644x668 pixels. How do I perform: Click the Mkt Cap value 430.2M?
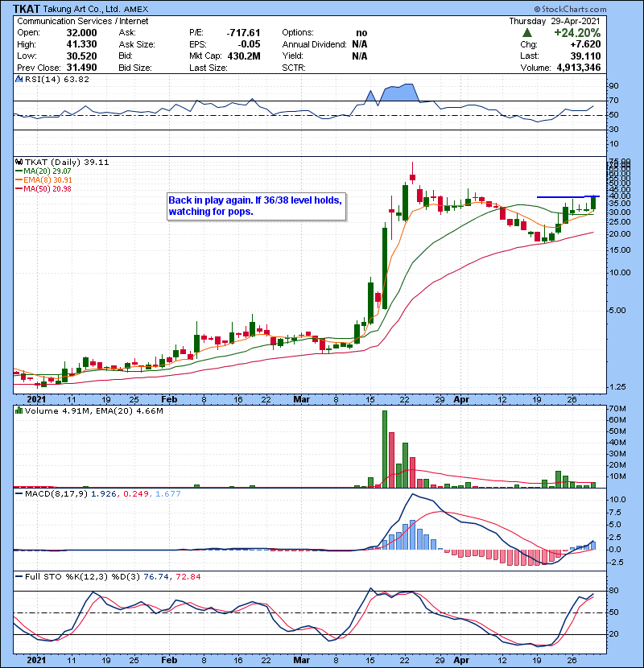point(244,56)
